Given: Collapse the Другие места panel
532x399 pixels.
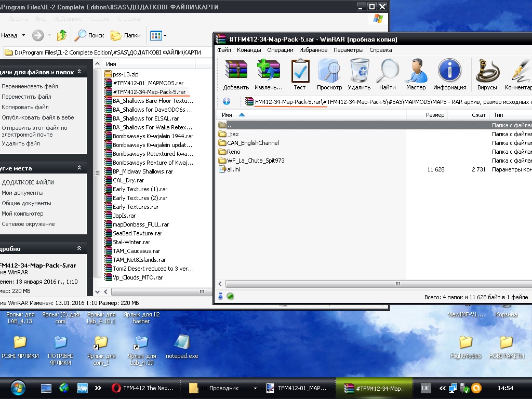Looking at the screenshot, I should (79, 168).
